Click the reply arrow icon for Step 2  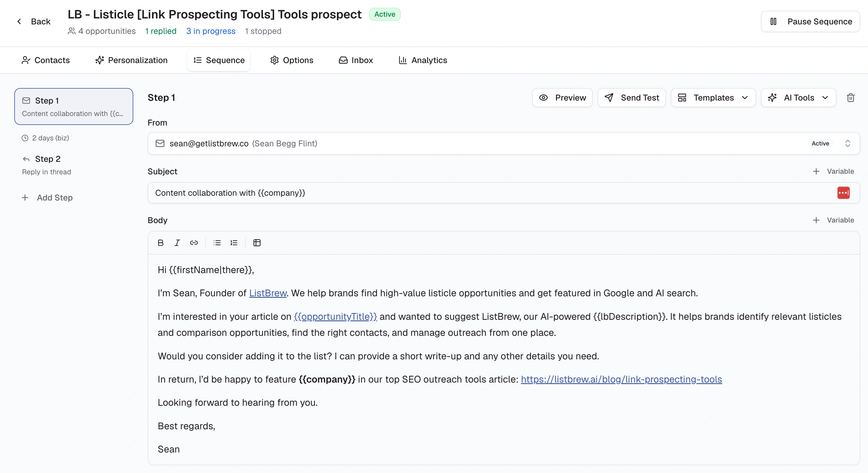(x=26, y=159)
